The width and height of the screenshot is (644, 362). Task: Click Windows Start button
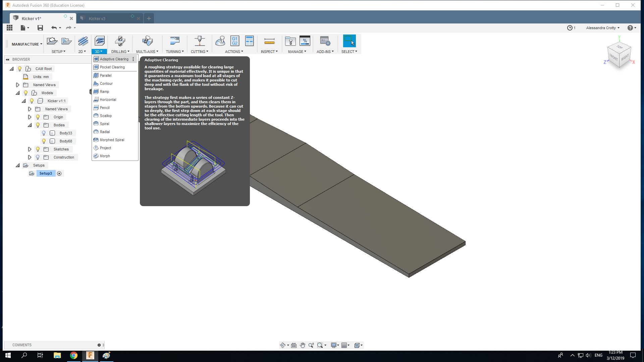coord(8,355)
